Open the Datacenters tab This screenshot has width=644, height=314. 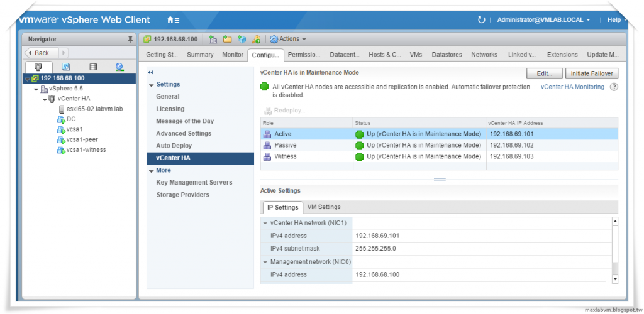[x=345, y=55]
